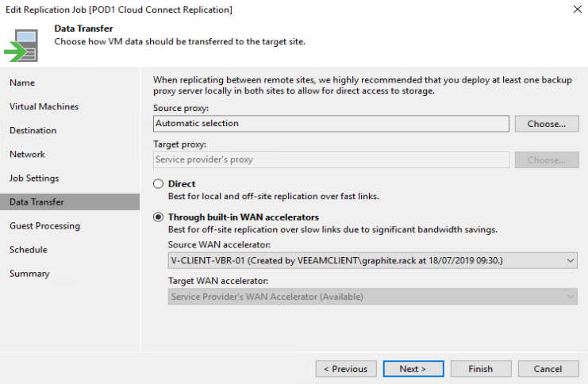Switch to the Destination step
This screenshot has height=384, width=588.
click(x=33, y=130)
